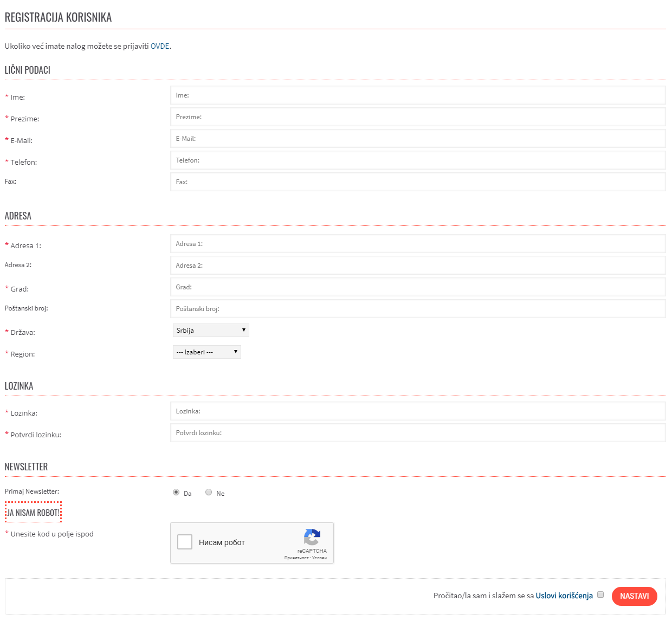Select the 'Ne' newsletter radio button

coord(209,493)
